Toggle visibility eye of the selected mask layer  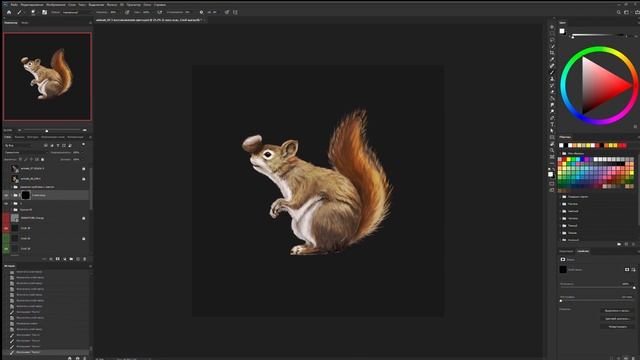pos(6,195)
